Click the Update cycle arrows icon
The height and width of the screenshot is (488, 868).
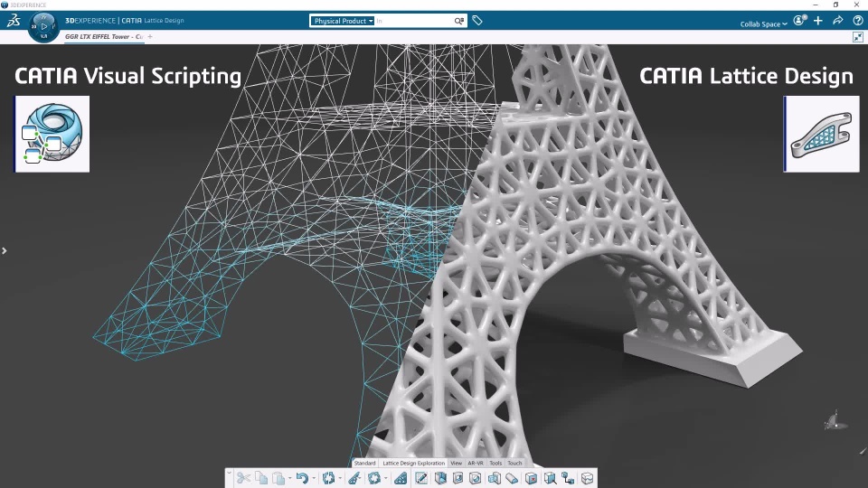click(329, 478)
